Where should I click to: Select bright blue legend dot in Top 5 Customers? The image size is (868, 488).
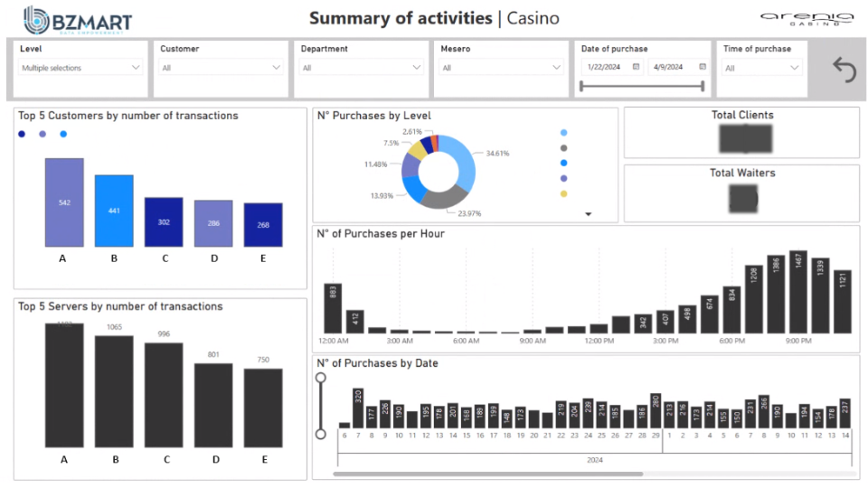tap(63, 134)
